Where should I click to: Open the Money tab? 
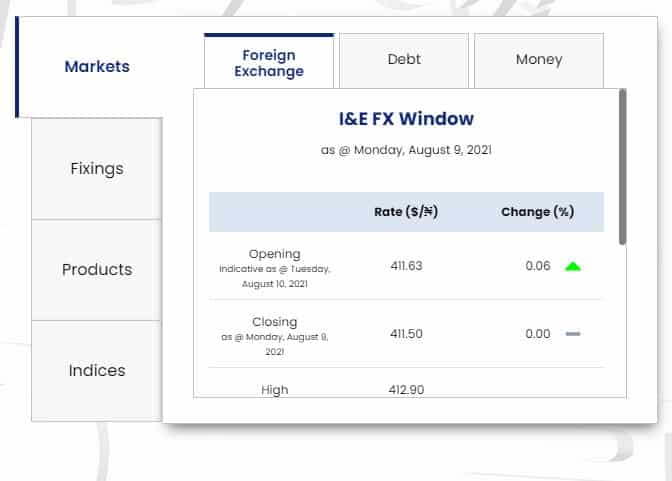click(539, 60)
